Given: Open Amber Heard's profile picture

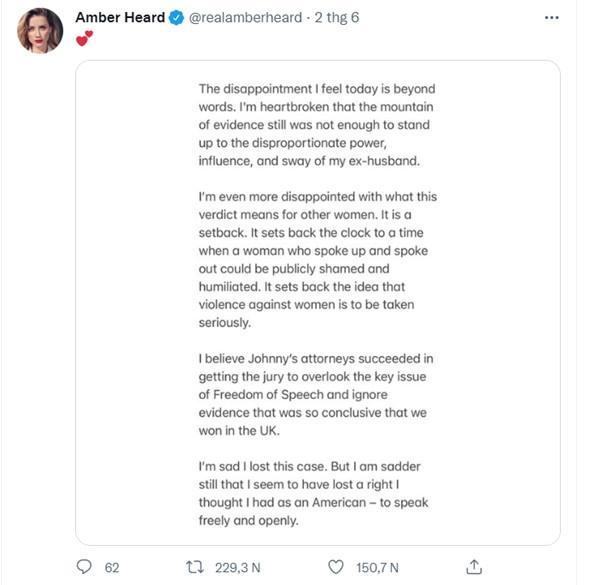Looking at the screenshot, I should pyautogui.click(x=40, y=32).
